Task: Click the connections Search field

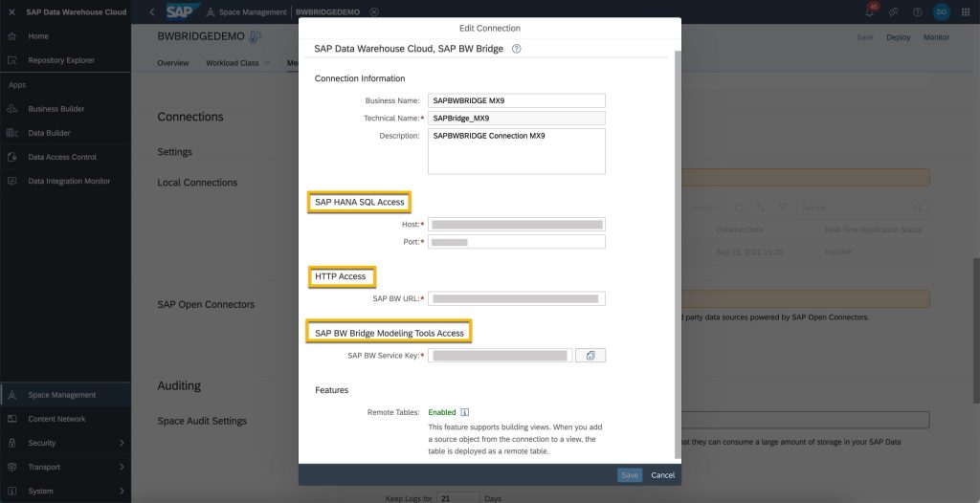Action: point(861,208)
